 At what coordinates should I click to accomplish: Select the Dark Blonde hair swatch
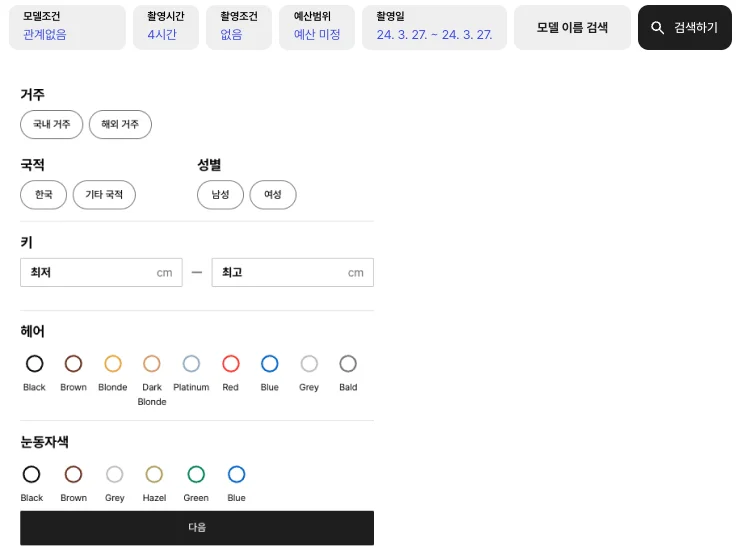pos(152,364)
